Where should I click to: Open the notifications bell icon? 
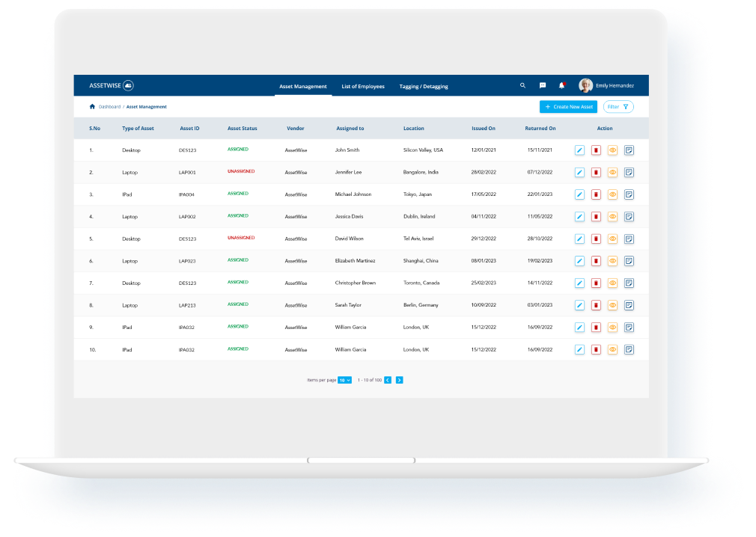tap(561, 86)
